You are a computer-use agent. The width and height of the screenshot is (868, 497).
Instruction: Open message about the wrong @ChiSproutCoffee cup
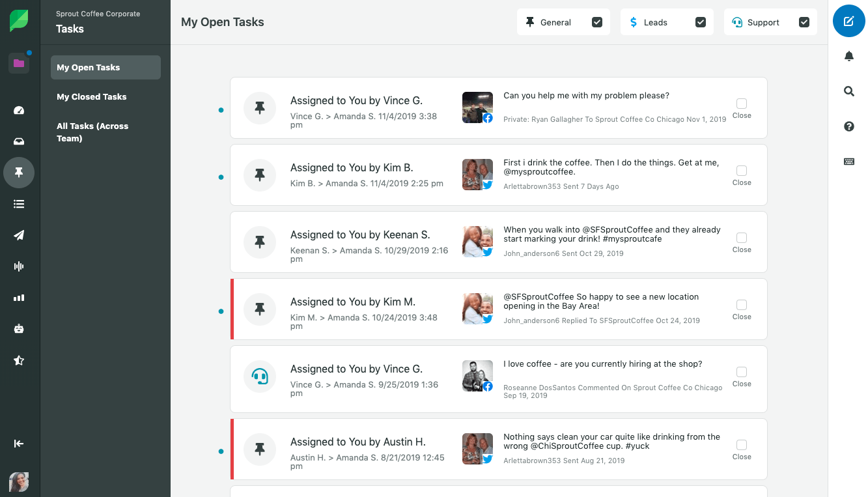click(x=612, y=442)
